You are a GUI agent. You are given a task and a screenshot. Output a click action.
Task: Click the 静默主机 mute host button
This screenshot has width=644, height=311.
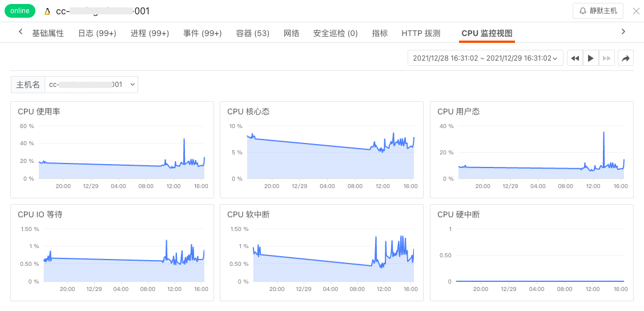(598, 11)
